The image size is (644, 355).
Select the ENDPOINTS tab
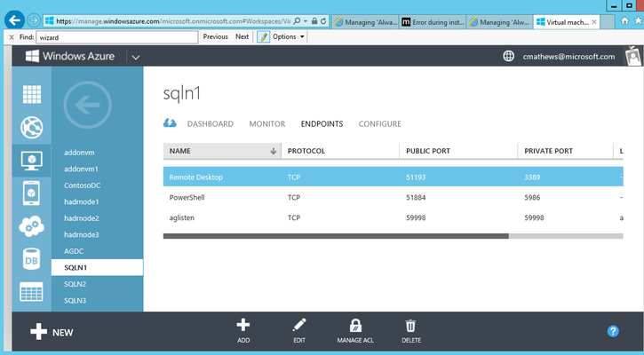coord(322,124)
